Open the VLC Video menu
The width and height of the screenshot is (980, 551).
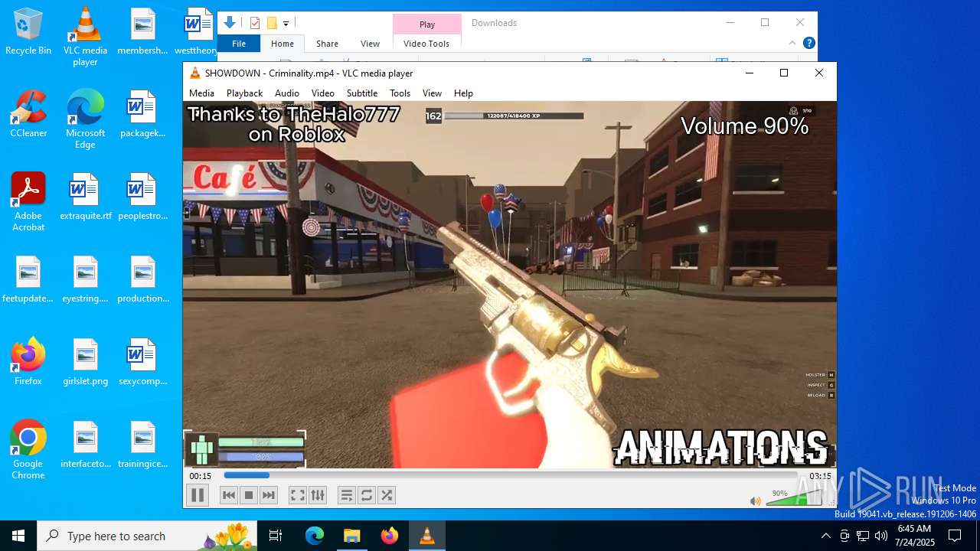click(x=323, y=93)
